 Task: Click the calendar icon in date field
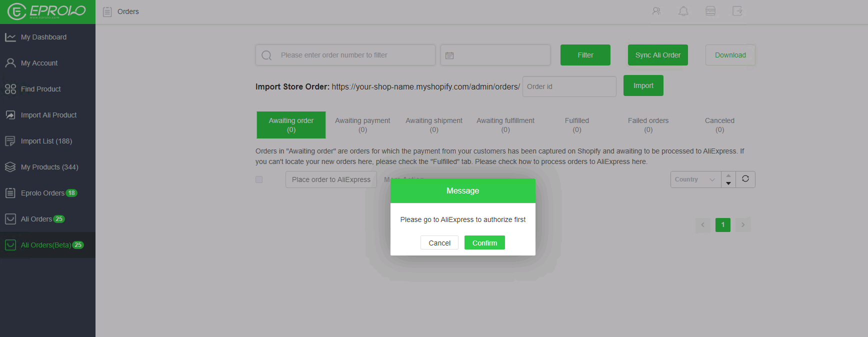(449, 55)
